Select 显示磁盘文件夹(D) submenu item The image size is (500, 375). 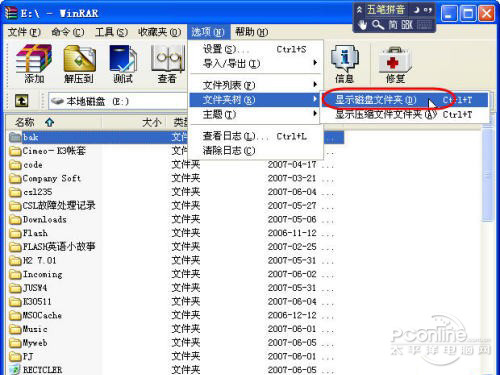405,100
